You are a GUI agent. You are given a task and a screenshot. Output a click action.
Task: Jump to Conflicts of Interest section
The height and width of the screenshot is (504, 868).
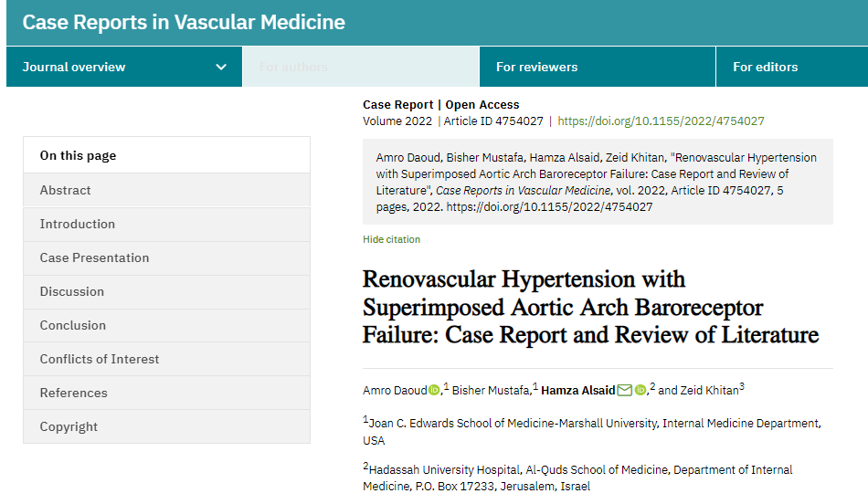166,359
